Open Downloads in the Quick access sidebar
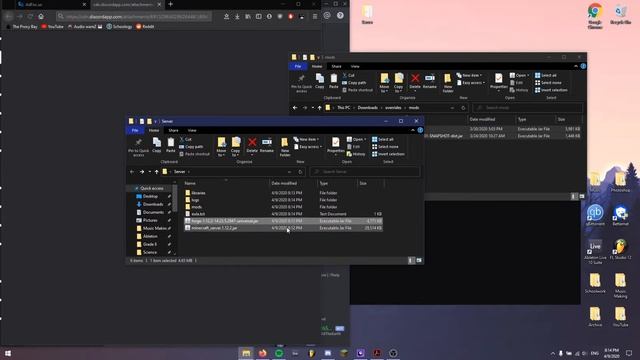This screenshot has width=640, height=360. tap(153, 204)
